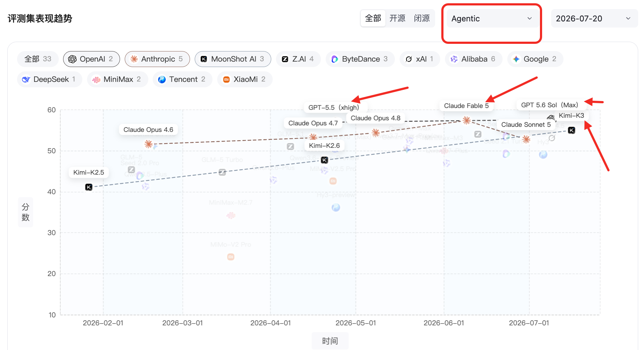Enable the xAI vendor filter chip

(420, 59)
